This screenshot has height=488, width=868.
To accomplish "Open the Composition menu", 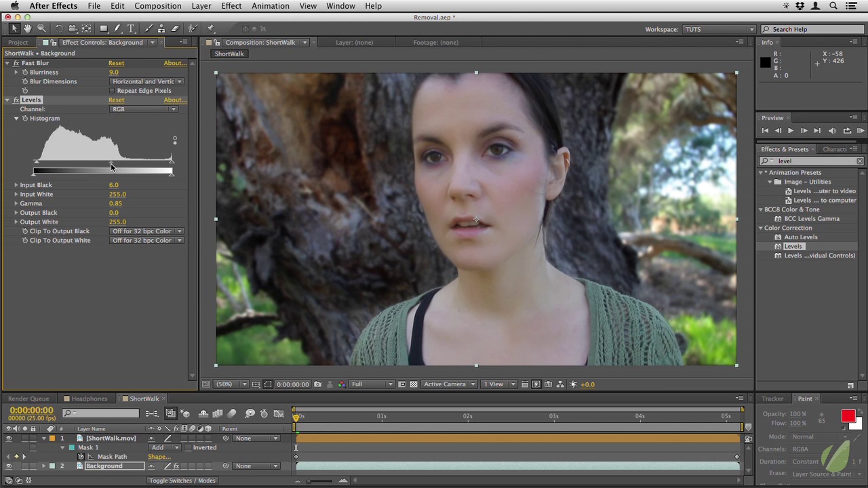I will coord(157,6).
